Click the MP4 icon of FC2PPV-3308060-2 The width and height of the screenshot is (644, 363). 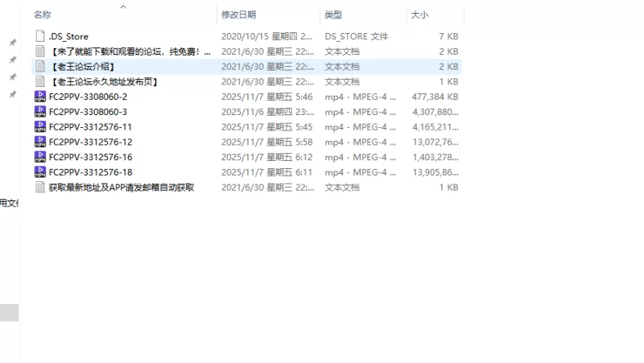(39, 97)
